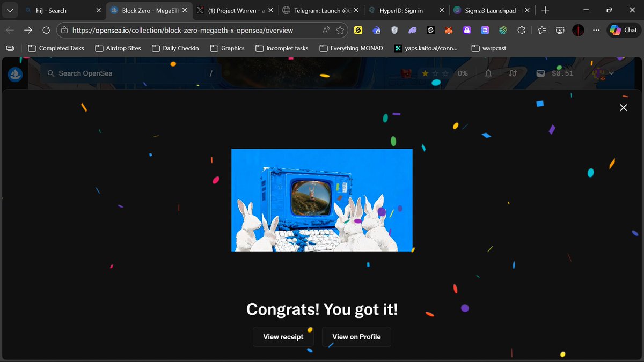Close the 'hi] - Search' tab
The width and height of the screenshot is (644, 362).
click(x=99, y=10)
